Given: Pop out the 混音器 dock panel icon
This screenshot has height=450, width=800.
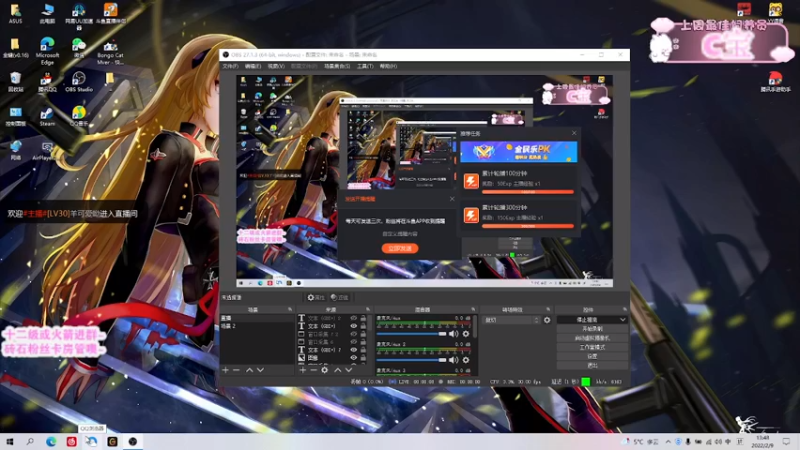Looking at the screenshot, I should pos(473,310).
